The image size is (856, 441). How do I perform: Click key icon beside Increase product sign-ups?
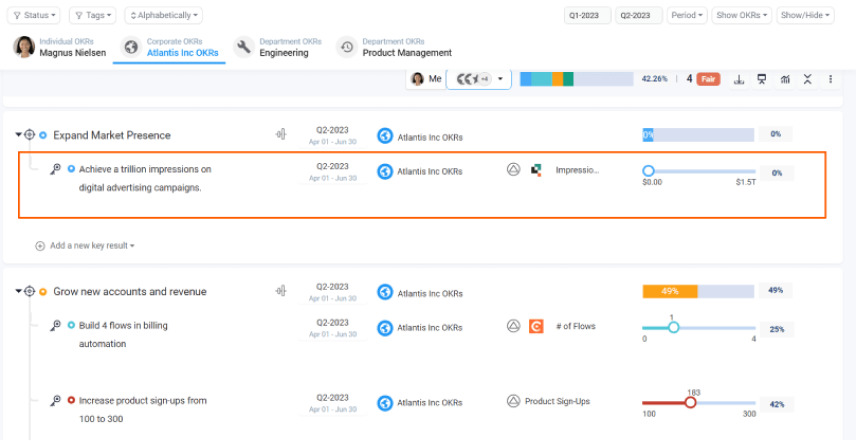(55, 401)
